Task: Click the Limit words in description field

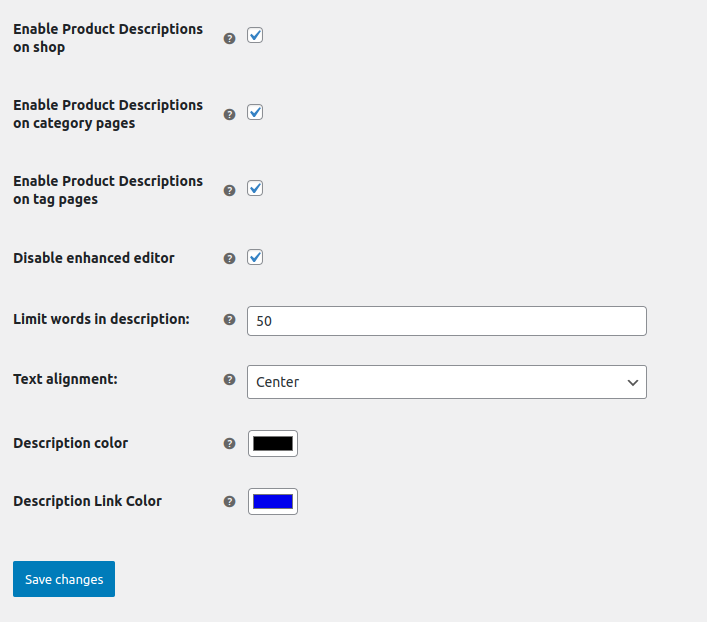Action: pos(446,321)
